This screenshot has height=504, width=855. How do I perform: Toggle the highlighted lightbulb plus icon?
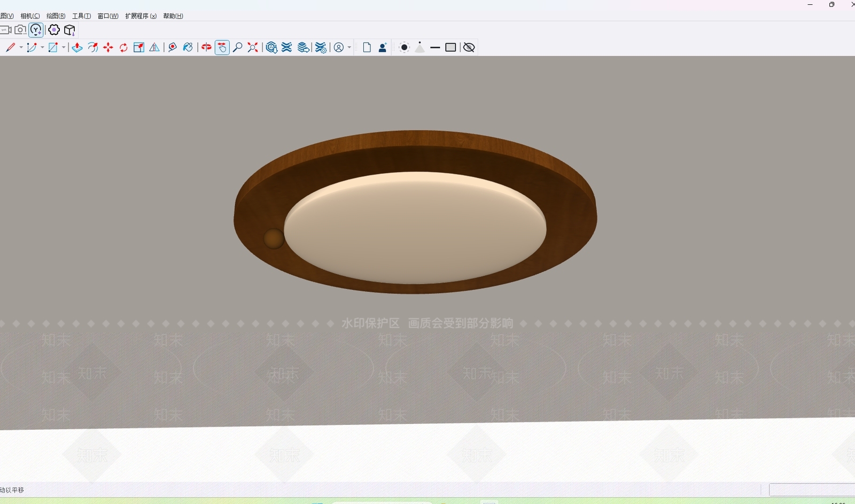36,30
